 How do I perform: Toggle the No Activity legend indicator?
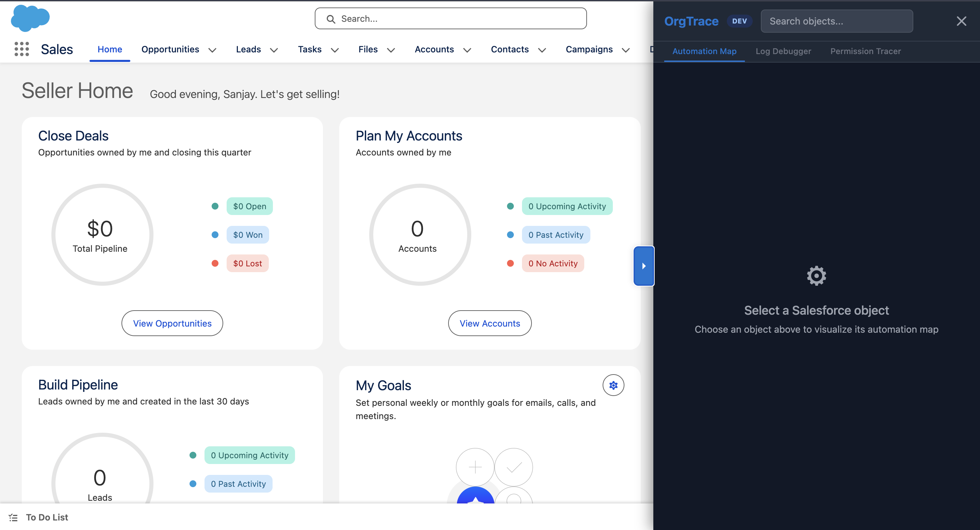510,263
